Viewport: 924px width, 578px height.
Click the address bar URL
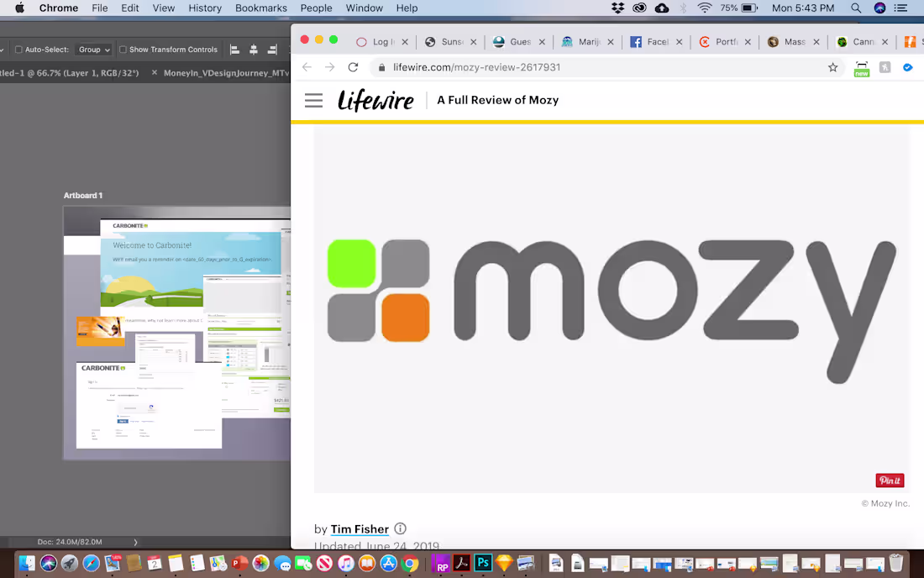tap(476, 67)
